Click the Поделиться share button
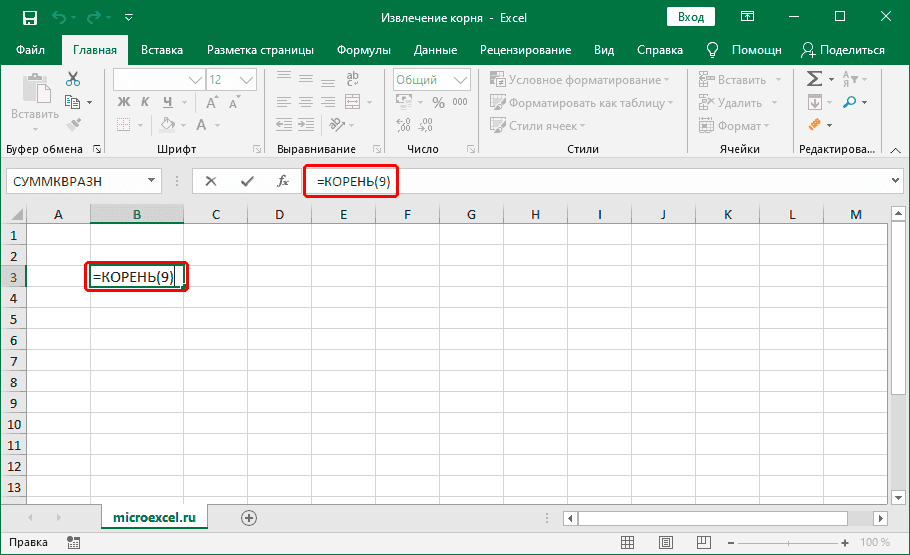The image size is (910, 555). click(845, 50)
